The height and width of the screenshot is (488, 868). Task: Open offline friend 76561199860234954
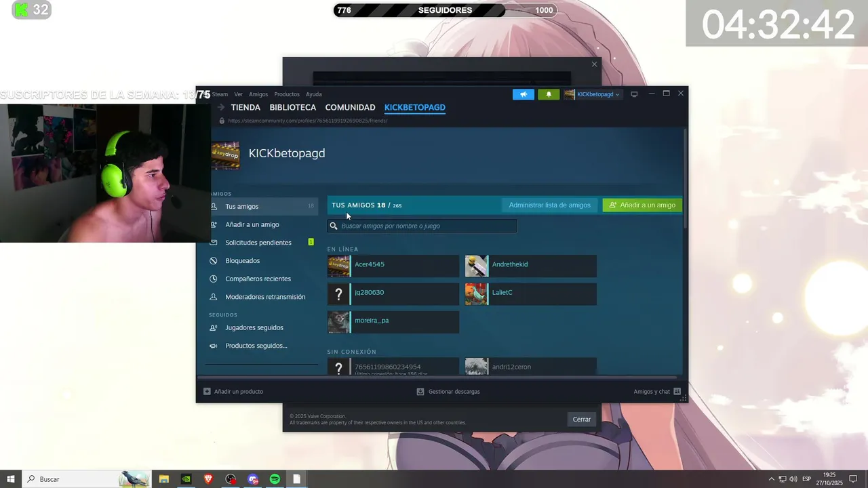point(393,367)
